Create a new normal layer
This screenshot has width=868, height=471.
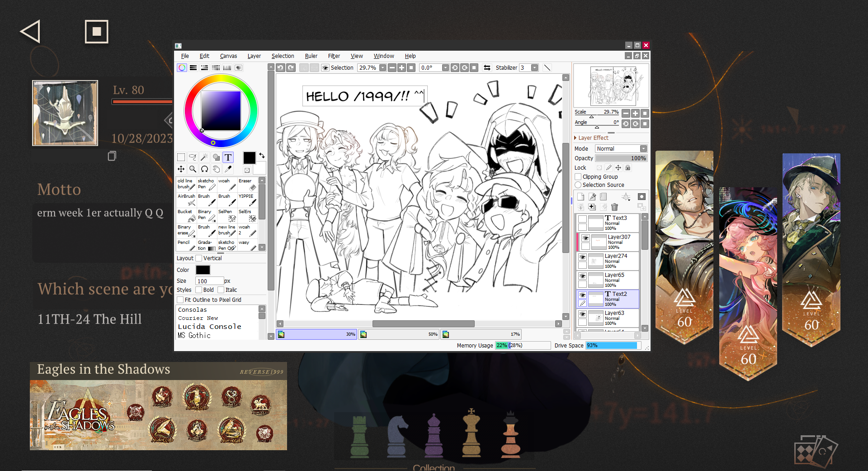coord(580,196)
